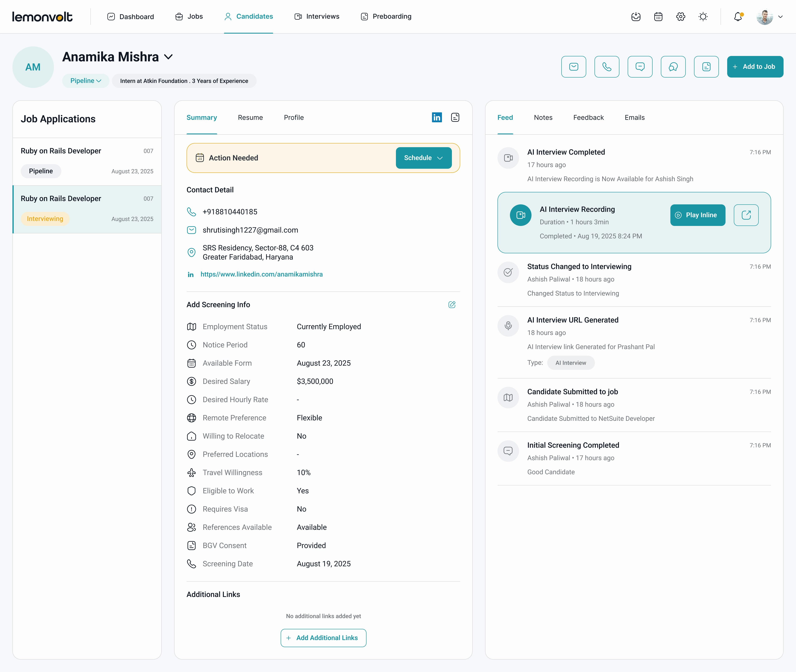
Task: Open notifications bell in the top bar
Action: pyautogui.click(x=738, y=16)
